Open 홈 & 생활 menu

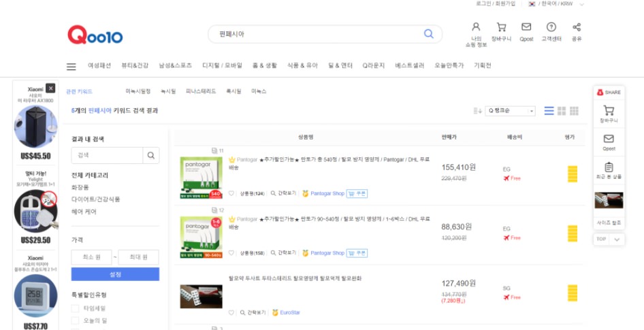[265, 65]
